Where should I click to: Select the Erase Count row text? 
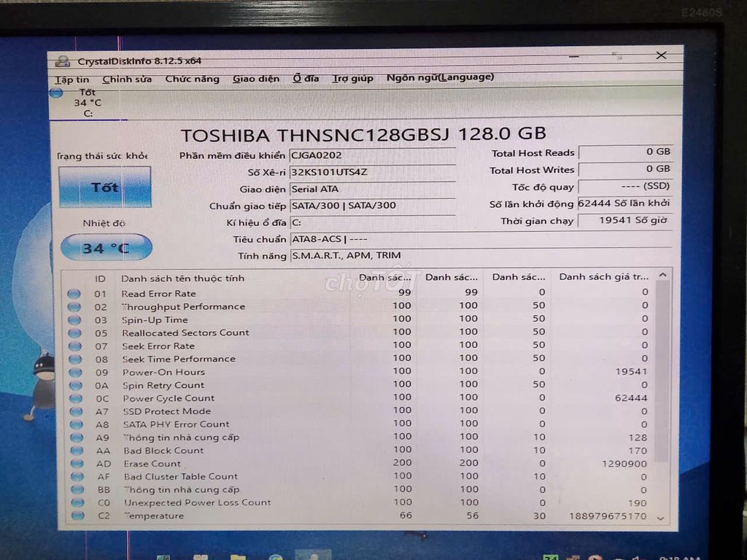(x=152, y=463)
